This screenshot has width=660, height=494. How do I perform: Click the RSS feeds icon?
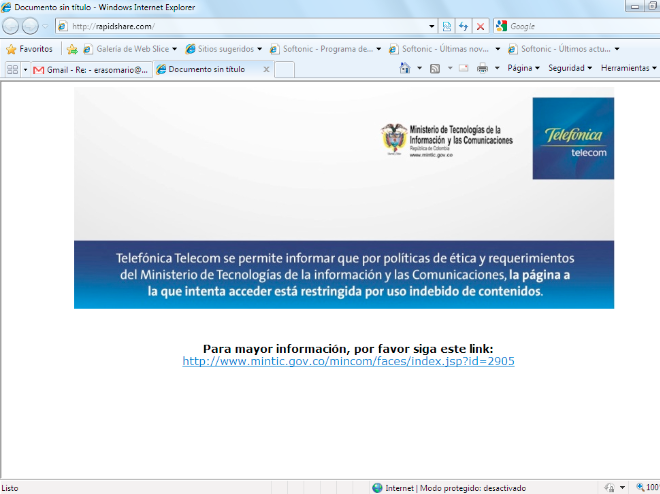pos(435,69)
